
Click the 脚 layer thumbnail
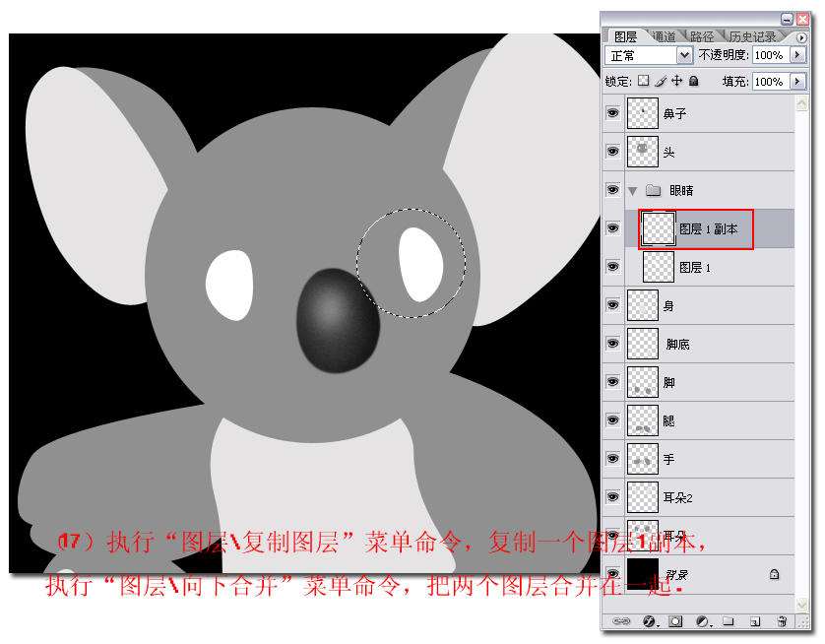pyautogui.click(x=643, y=382)
